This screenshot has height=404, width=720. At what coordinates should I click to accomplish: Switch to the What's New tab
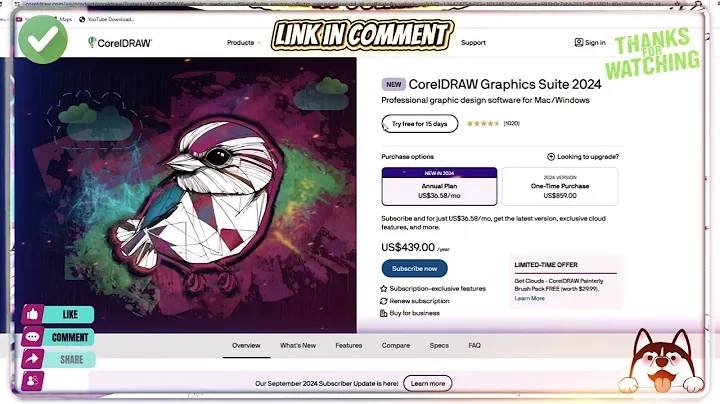[x=298, y=345]
